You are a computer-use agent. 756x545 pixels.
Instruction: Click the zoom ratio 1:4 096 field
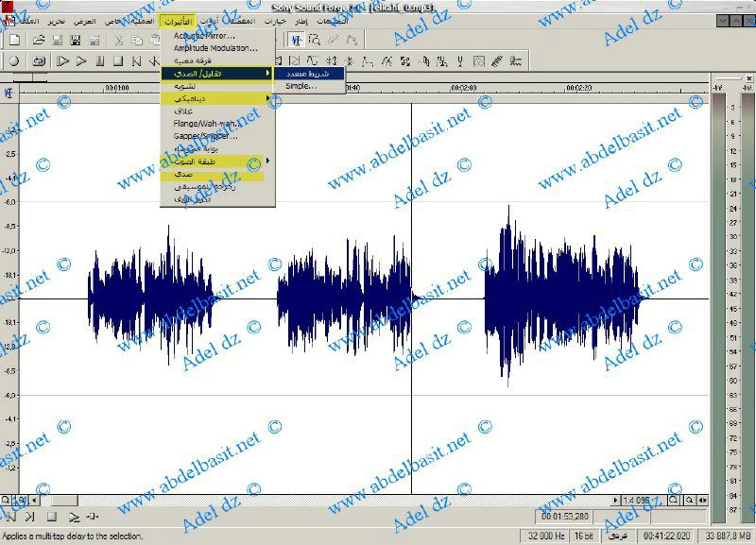(644, 501)
